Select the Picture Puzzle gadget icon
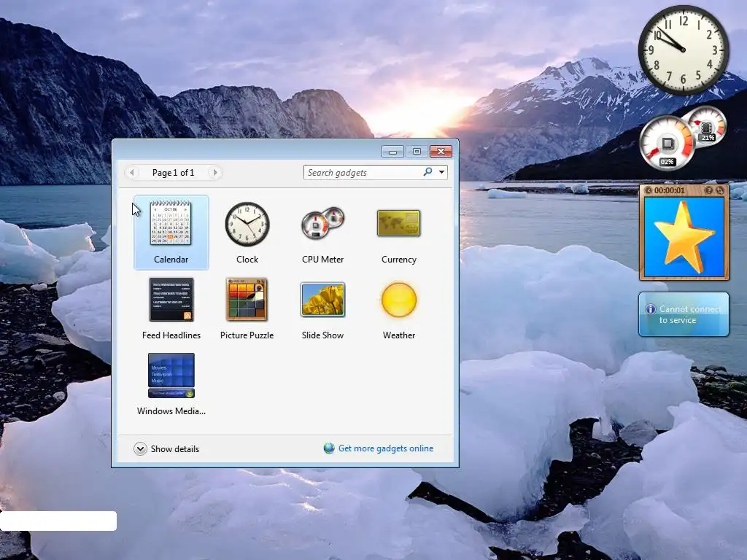Image resolution: width=747 pixels, height=560 pixels. tap(247, 300)
